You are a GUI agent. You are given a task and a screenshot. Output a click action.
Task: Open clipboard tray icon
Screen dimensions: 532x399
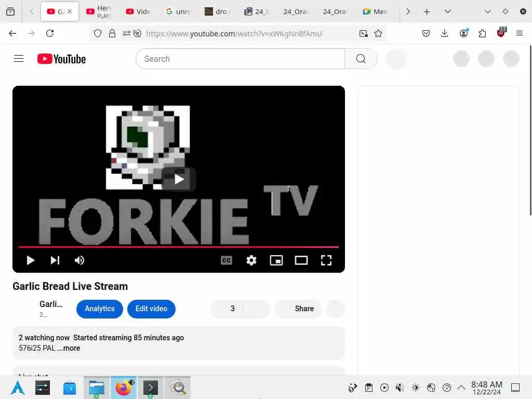pyautogui.click(x=369, y=388)
